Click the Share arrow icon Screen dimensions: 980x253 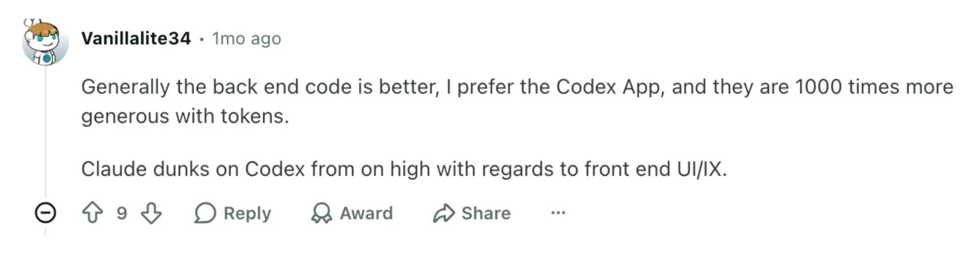coord(444,214)
